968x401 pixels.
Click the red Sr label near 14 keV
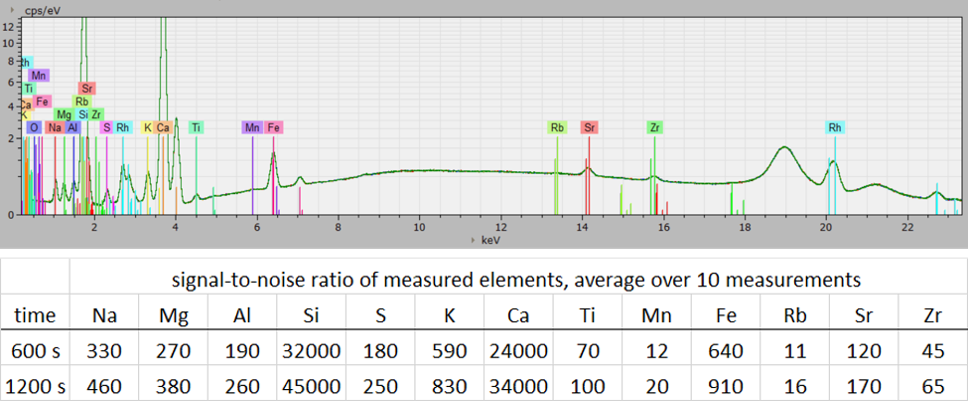click(x=590, y=128)
